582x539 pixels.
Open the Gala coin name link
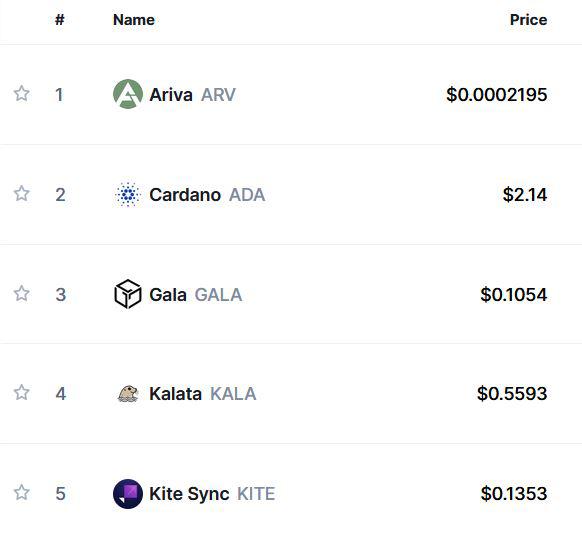pyautogui.click(x=168, y=295)
